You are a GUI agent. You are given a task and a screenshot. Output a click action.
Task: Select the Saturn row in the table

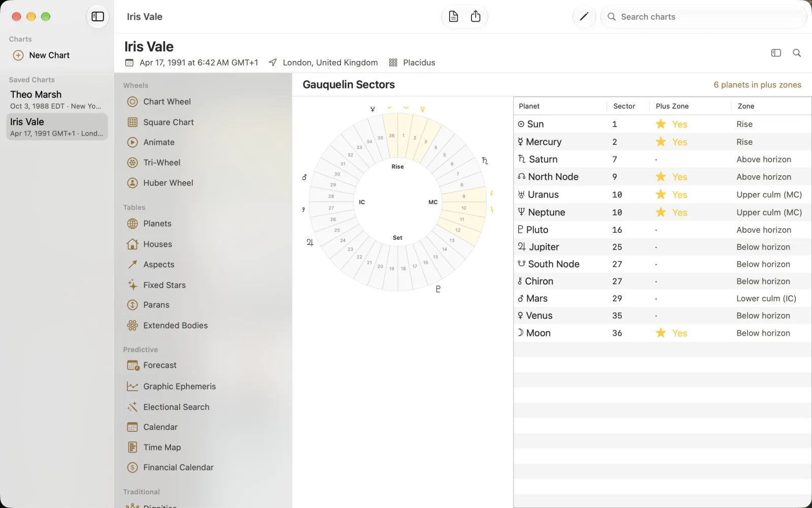point(662,160)
